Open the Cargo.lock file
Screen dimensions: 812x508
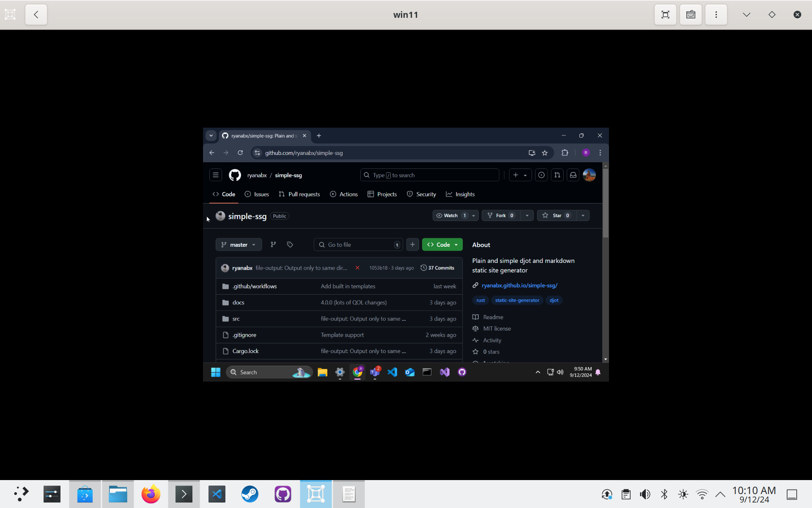pos(245,351)
